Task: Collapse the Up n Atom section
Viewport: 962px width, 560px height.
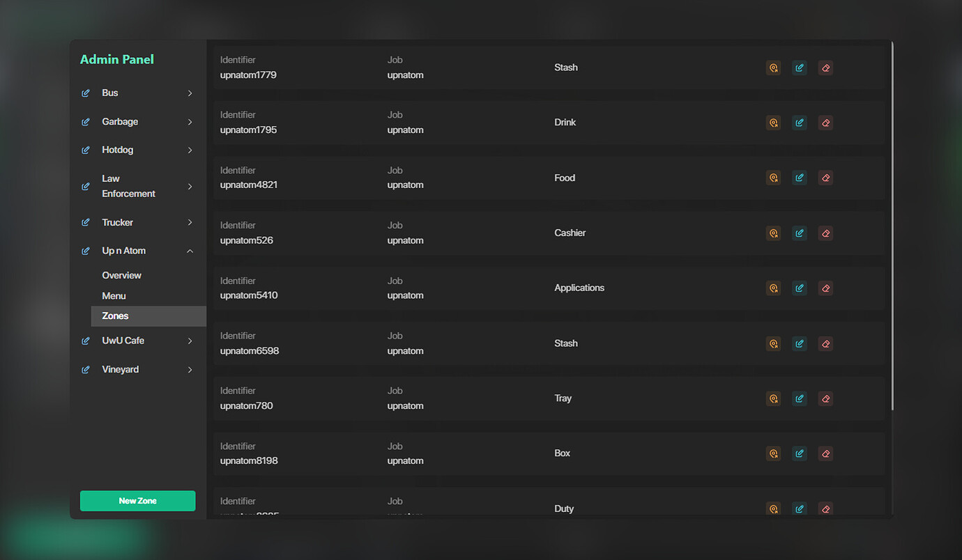Action: pyautogui.click(x=190, y=250)
